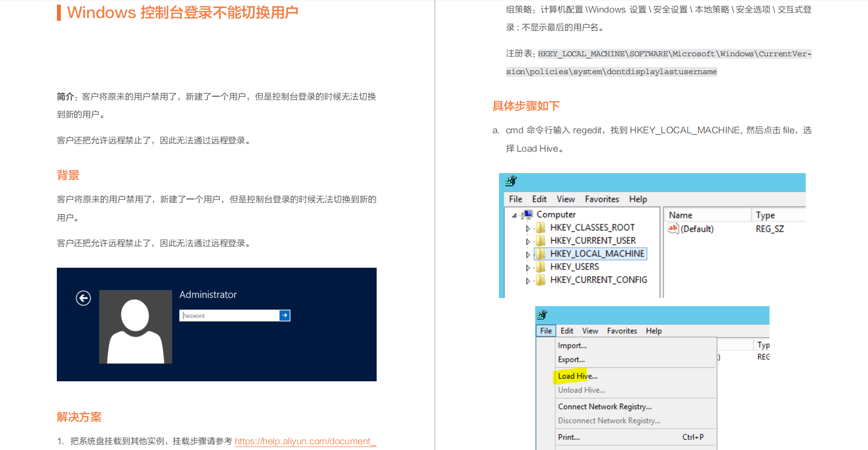Select the Computer root item
The image size is (868, 450).
[x=556, y=215]
